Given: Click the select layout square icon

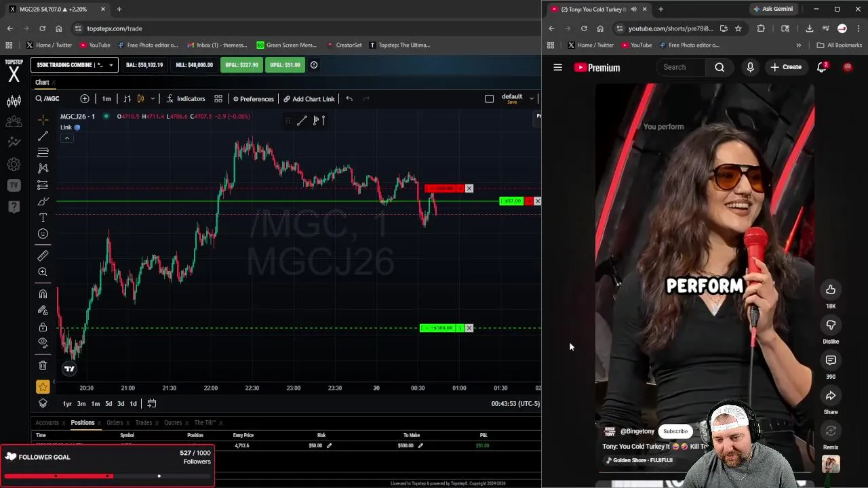Looking at the screenshot, I should coord(490,99).
